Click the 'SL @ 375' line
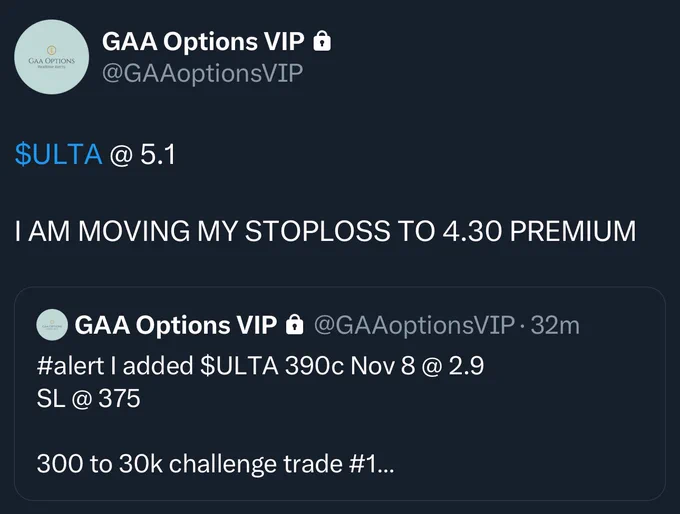This screenshot has height=514, width=680. (x=88, y=398)
